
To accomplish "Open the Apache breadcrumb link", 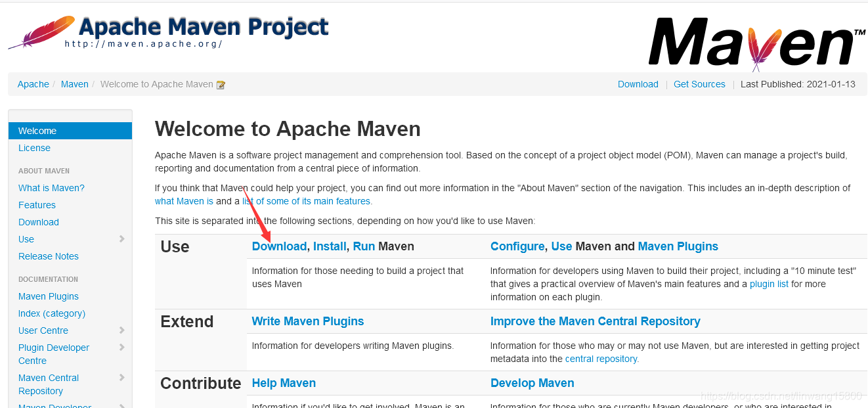I will pyautogui.click(x=33, y=84).
